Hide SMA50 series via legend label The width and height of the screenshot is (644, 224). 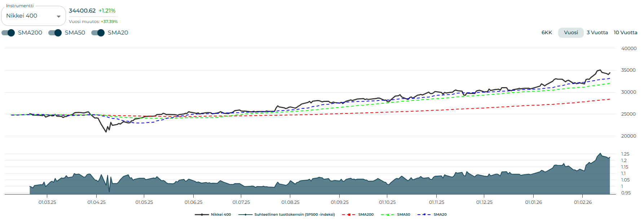point(403,215)
